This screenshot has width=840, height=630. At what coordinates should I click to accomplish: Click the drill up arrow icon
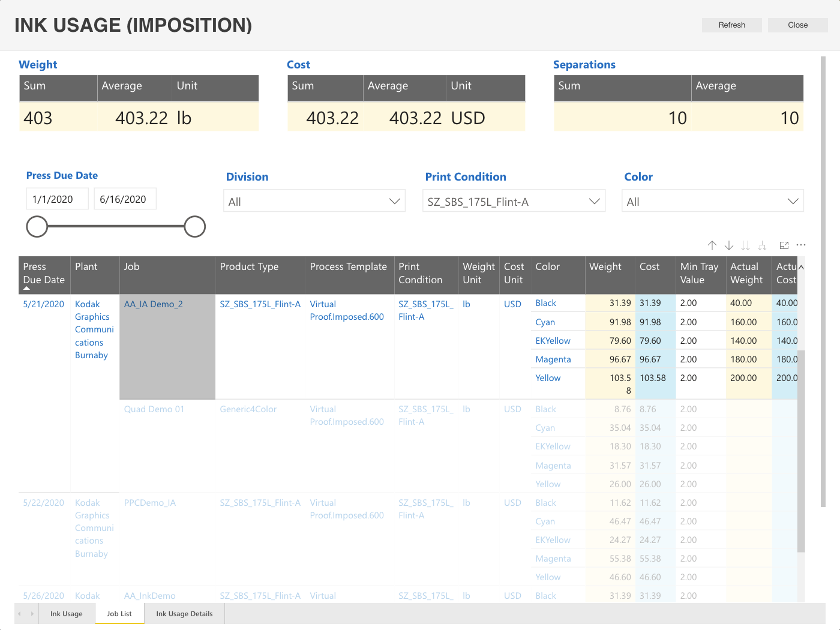click(712, 245)
